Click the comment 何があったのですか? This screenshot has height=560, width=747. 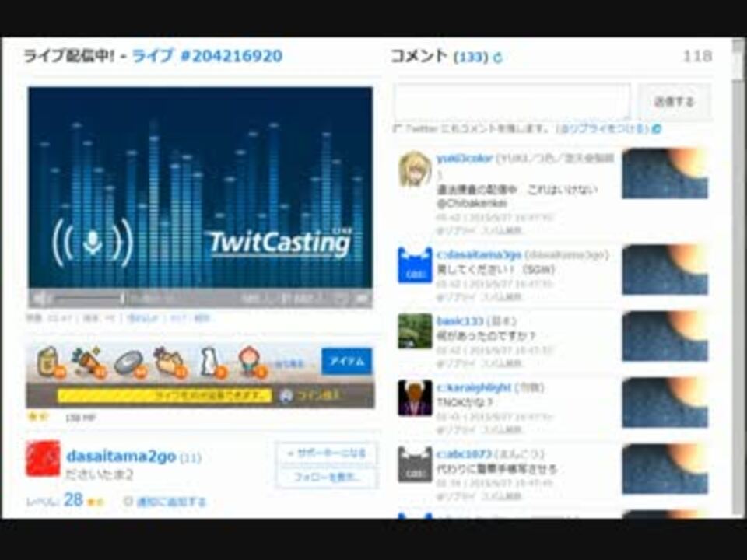(486, 336)
